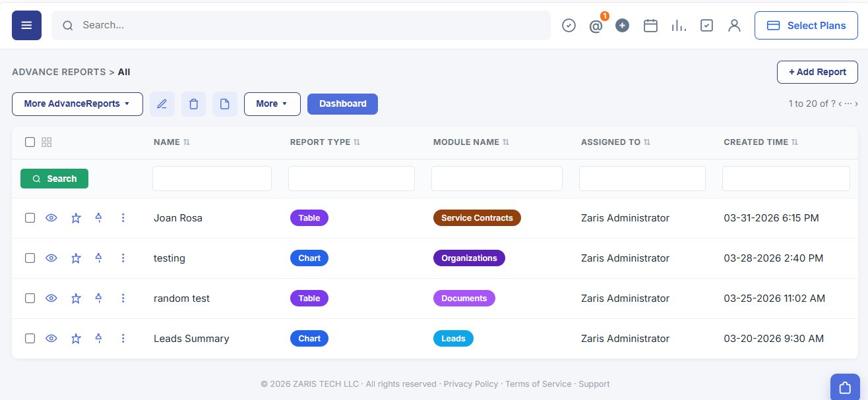View Joan Rosa report via eye icon
Viewport: 868px width, 400px height.
coord(51,218)
